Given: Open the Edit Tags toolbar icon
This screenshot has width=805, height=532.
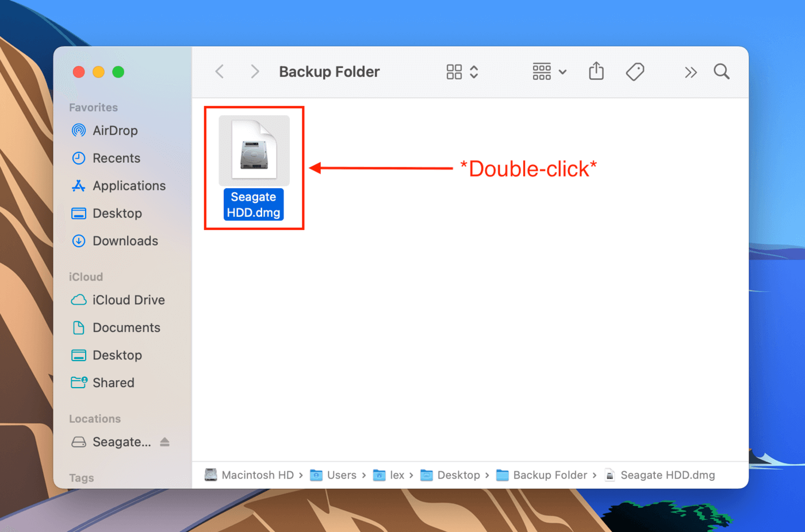Looking at the screenshot, I should click(x=635, y=72).
